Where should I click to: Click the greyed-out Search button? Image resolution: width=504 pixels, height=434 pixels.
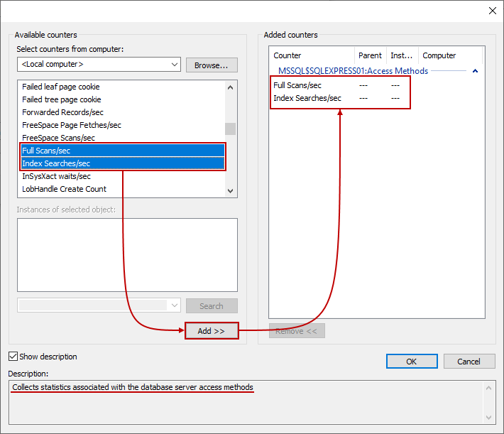pyautogui.click(x=212, y=306)
